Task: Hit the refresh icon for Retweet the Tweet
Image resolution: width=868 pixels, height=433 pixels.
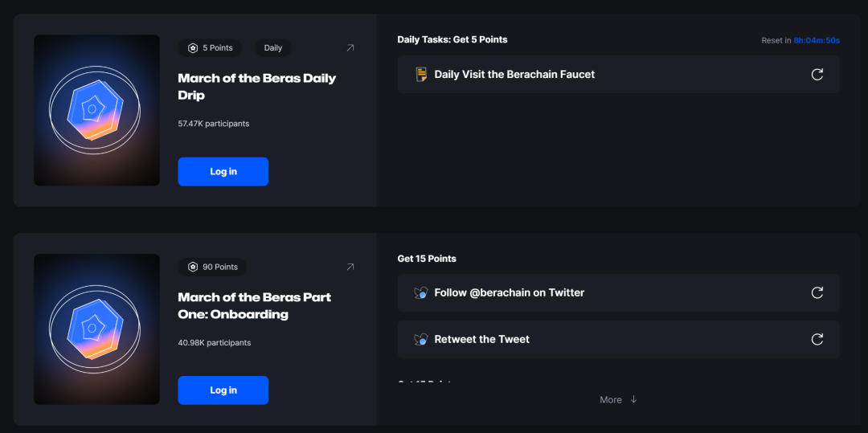Action: pos(817,340)
